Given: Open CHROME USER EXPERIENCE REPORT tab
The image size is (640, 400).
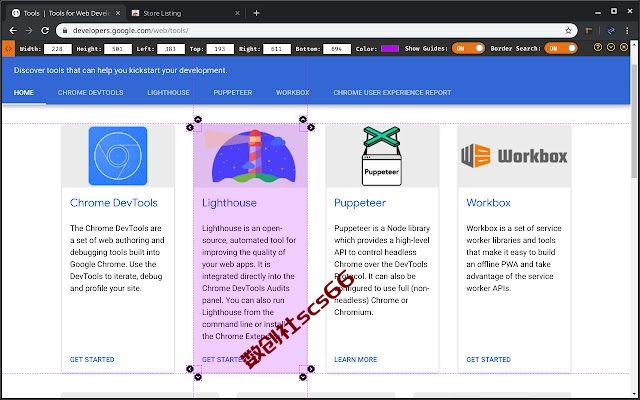Looking at the screenshot, I should (392, 93).
